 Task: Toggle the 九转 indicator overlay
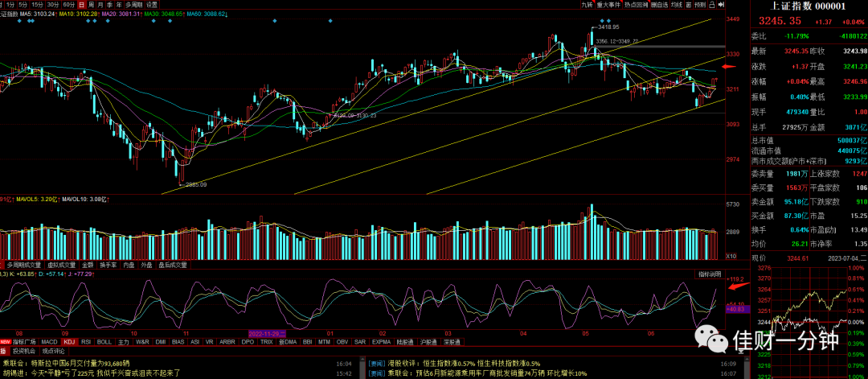pos(588,5)
